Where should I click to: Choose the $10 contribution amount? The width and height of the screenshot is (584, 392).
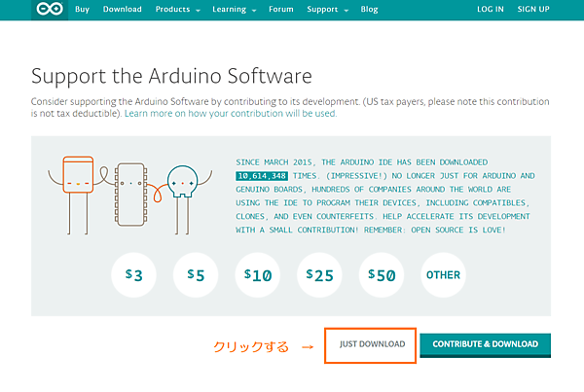pyautogui.click(x=258, y=275)
